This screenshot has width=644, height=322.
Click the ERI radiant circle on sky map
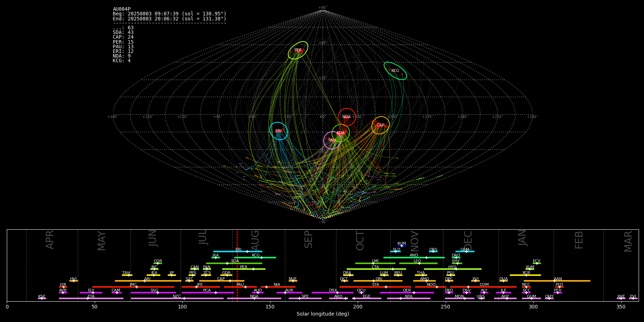click(x=278, y=131)
